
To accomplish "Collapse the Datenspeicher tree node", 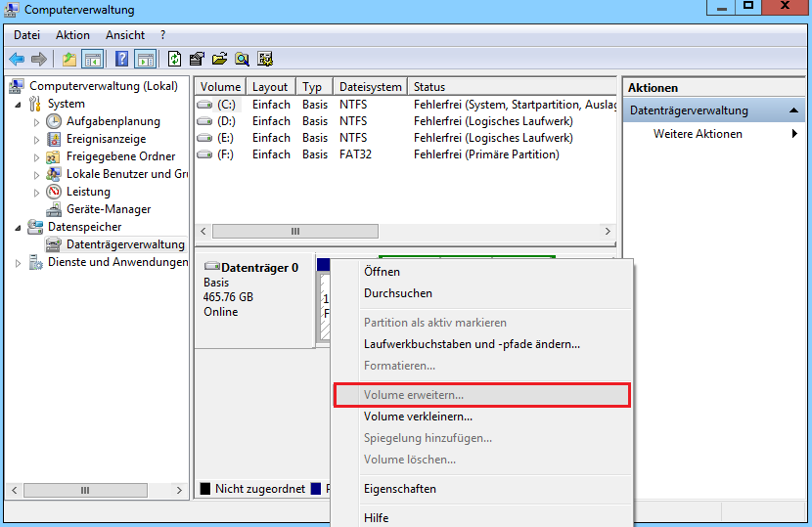I will coord(19,227).
